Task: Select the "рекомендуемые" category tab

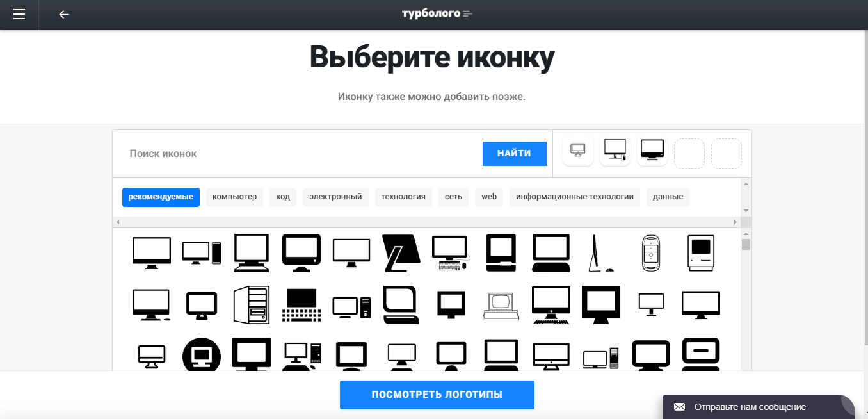Action: click(x=161, y=197)
